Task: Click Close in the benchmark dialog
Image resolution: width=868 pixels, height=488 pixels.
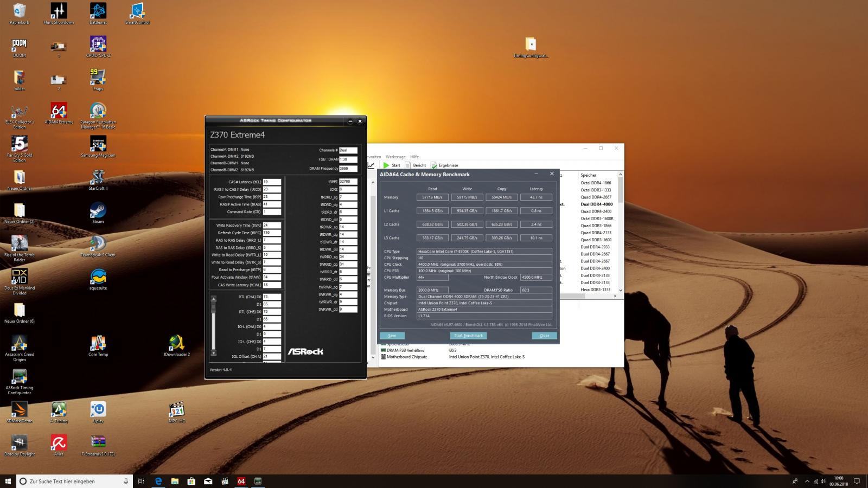Action: (544, 336)
